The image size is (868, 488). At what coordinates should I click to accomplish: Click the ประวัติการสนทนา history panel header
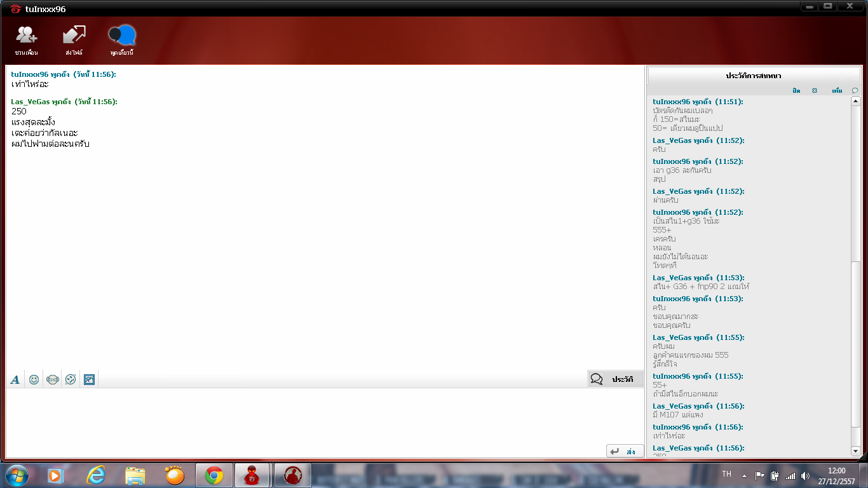point(754,76)
